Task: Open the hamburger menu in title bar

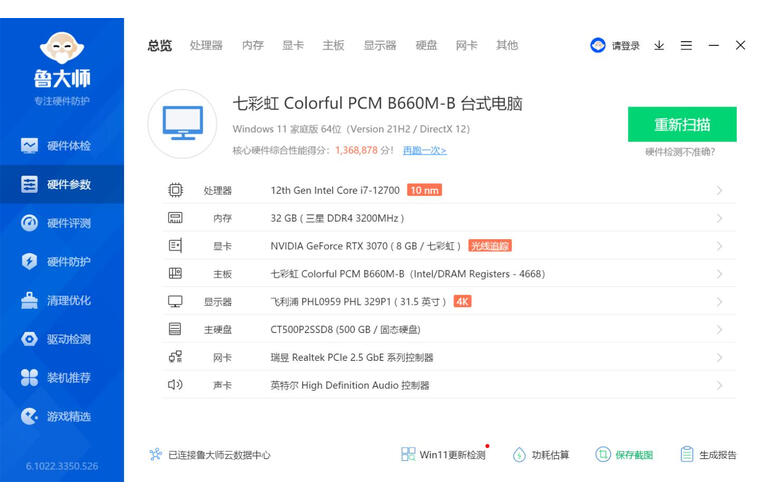Action: click(x=686, y=46)
